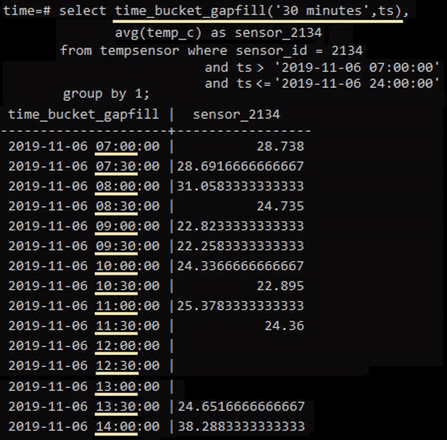This screenshot has width=447, height=440.
Task: Click the value 28.738
Action: pos(280,146)
